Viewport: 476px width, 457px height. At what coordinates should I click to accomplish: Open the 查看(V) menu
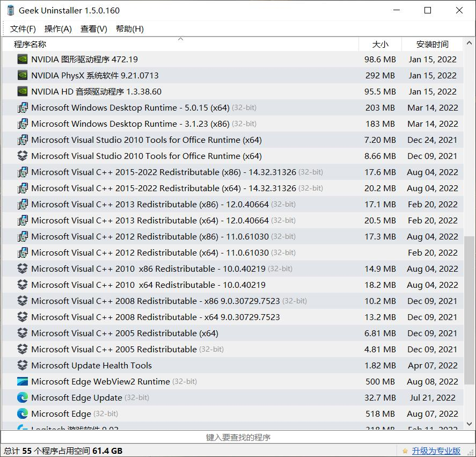pyautogui.click(x=94, y=29)
